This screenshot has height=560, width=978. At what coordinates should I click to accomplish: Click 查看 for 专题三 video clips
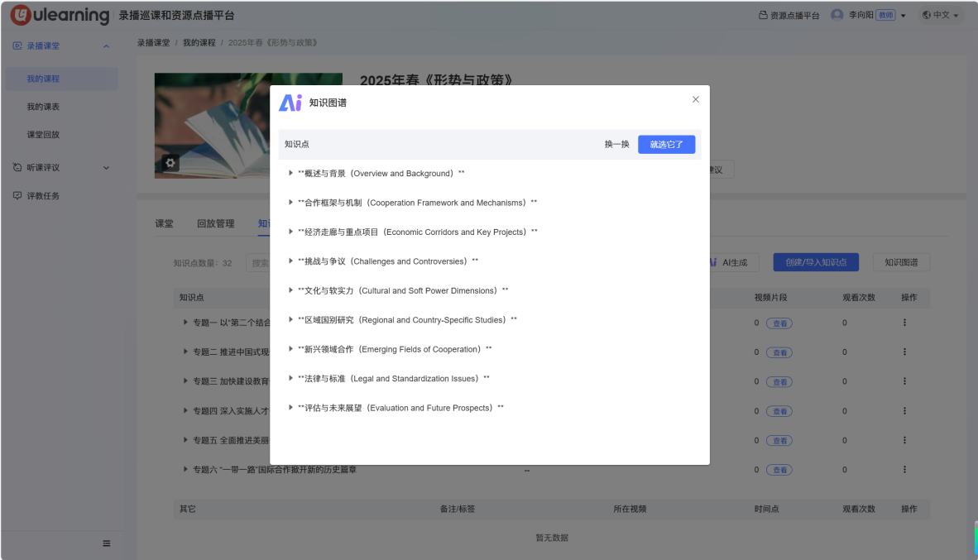click(x=779, y=381)
